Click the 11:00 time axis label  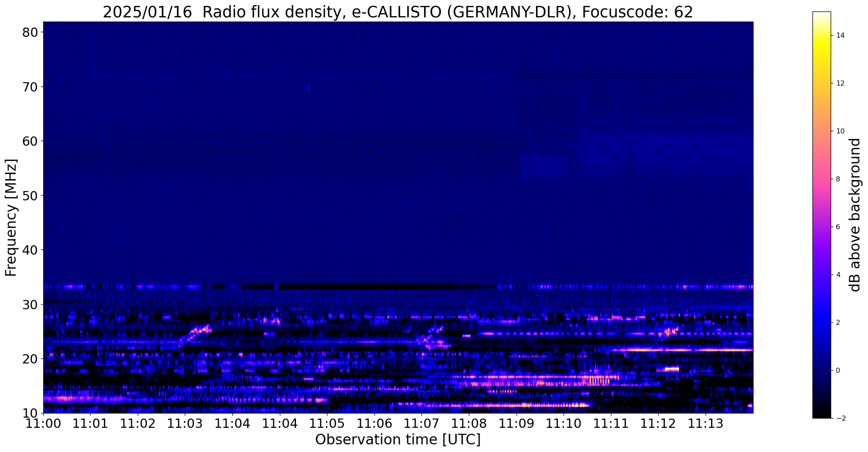43,424
